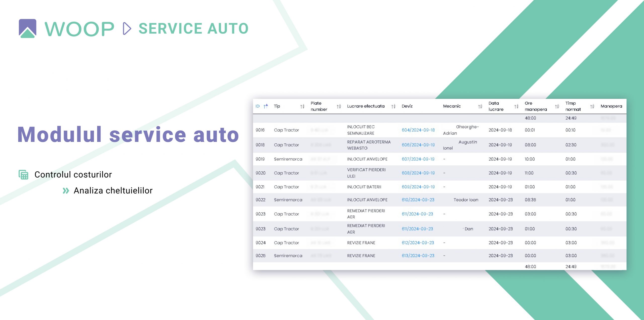Image resolution: width=644 pixels, height=320 pixels.
Task: Select row ID 9019
Action: [x=260, y=159]
